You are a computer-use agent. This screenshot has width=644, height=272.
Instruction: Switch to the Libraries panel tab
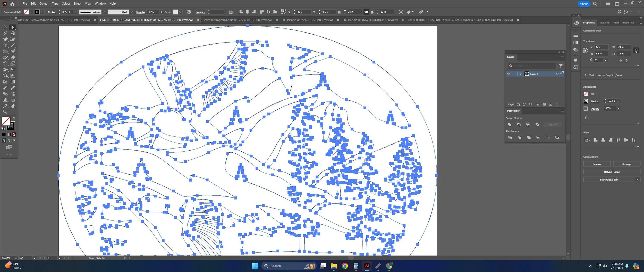pyautogui.click(x=604, y=23)
